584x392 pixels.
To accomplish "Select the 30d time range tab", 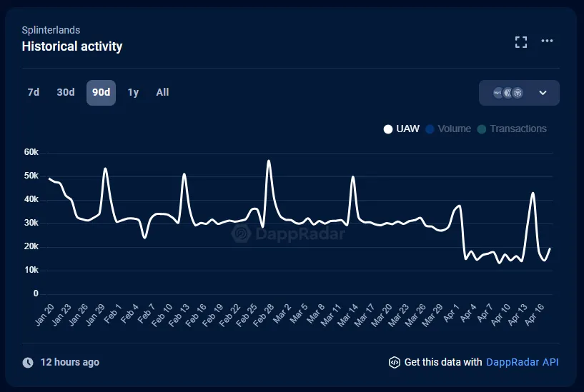I will (x=66, y=92).
